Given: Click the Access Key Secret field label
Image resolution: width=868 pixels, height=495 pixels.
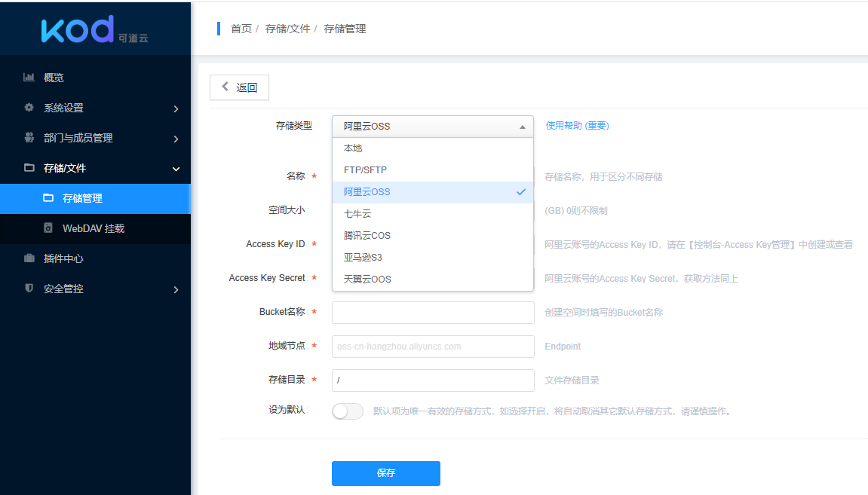Looking at the screenshot, I should [x=267, y=278].
